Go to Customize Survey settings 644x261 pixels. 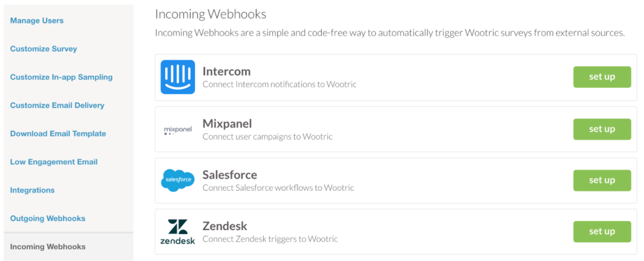43,49
